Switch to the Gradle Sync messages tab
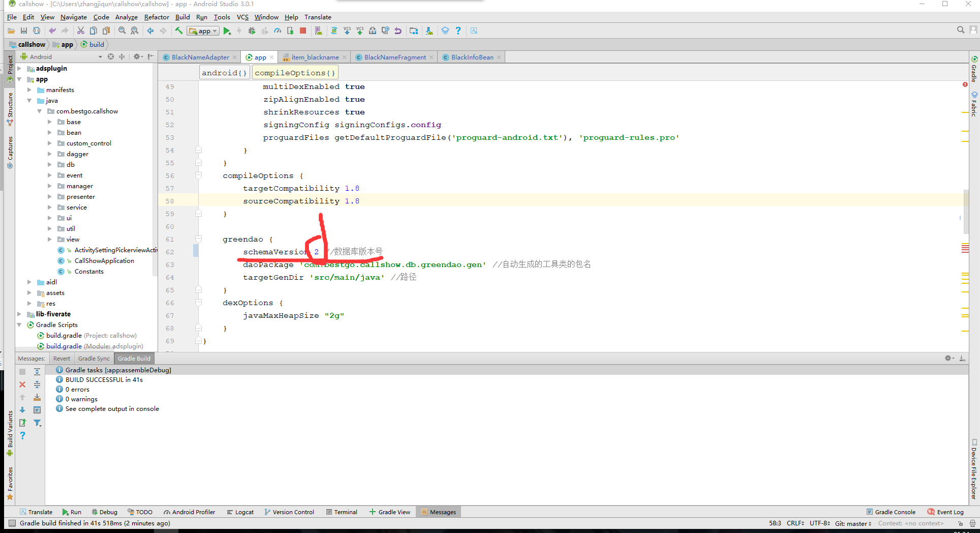This screenshot has height=533, width=980. click(x=94, y=358)
